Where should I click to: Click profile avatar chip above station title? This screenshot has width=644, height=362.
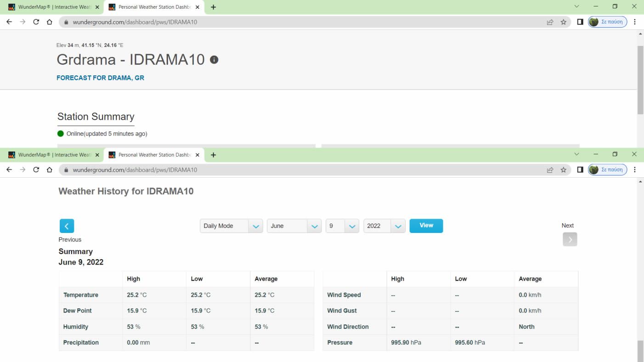(x=607, y=22)
